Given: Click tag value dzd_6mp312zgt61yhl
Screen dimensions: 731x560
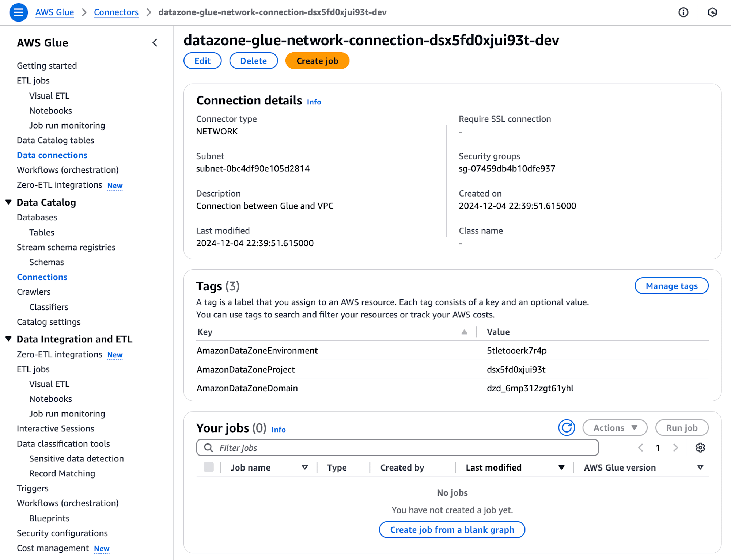Looking at the screenshot, I should pos(530,388).
